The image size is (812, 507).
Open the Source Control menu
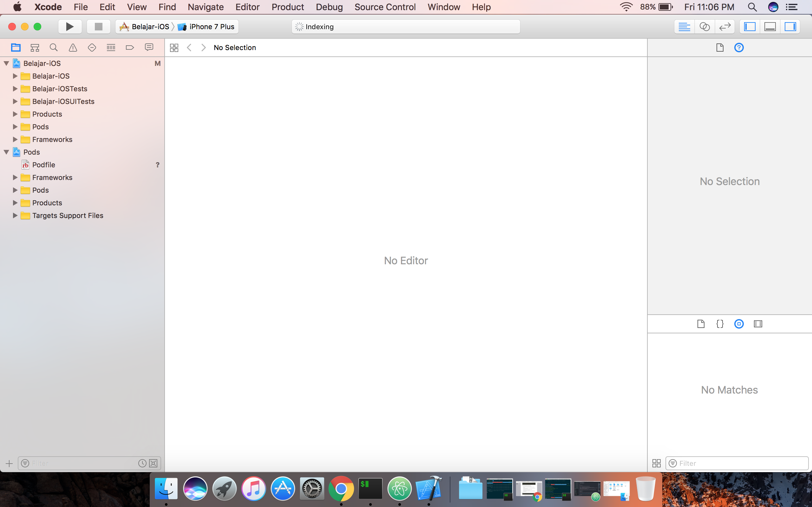click(x=385, y=7)
